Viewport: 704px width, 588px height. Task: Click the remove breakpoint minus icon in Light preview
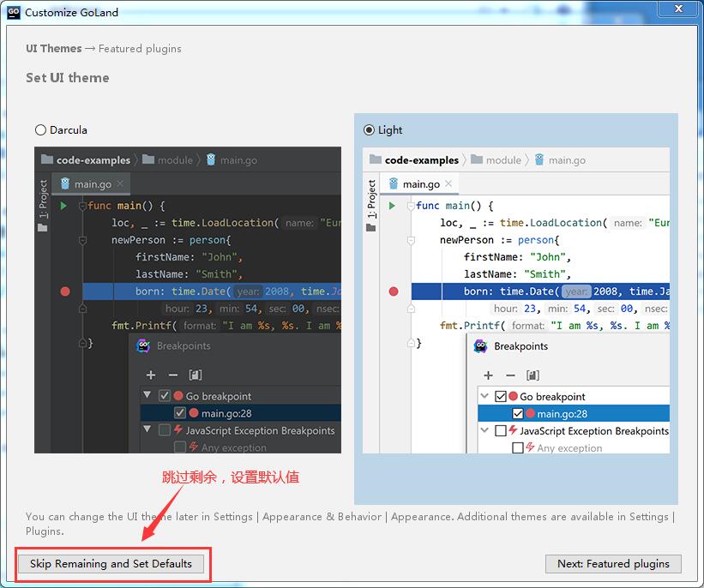tap(510, 375)
